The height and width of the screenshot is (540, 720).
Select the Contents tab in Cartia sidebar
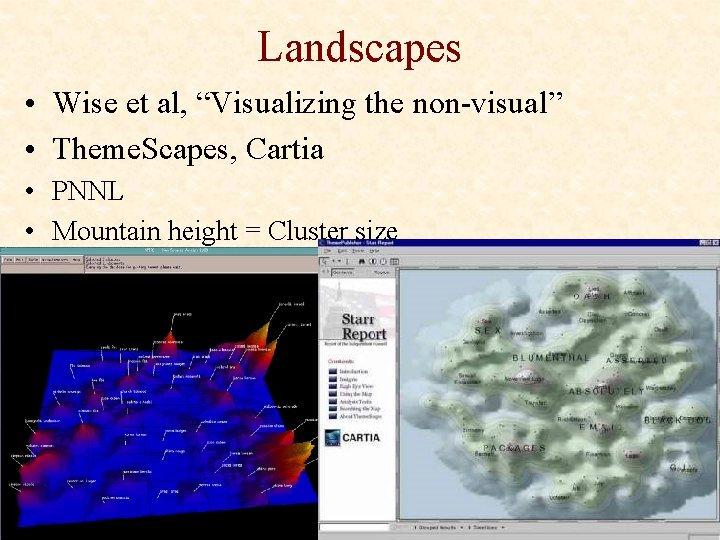[343, 272]
